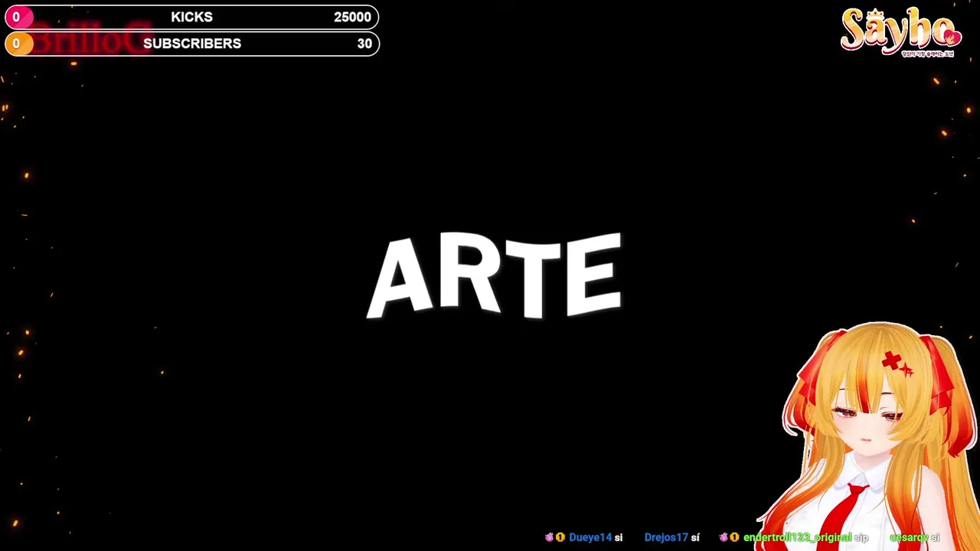Click the large ARTE title text

point(495,275)
